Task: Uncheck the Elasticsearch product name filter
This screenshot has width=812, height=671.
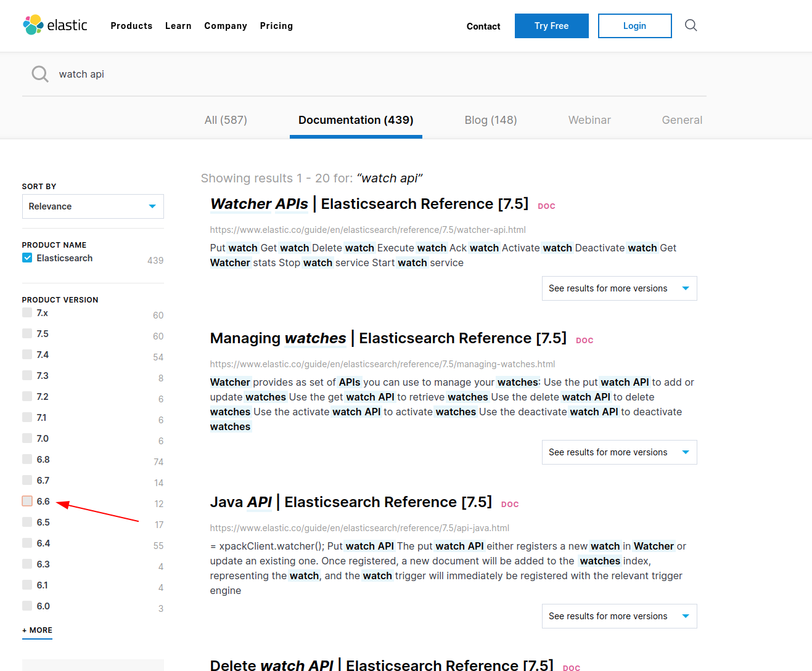Action: 27,258
